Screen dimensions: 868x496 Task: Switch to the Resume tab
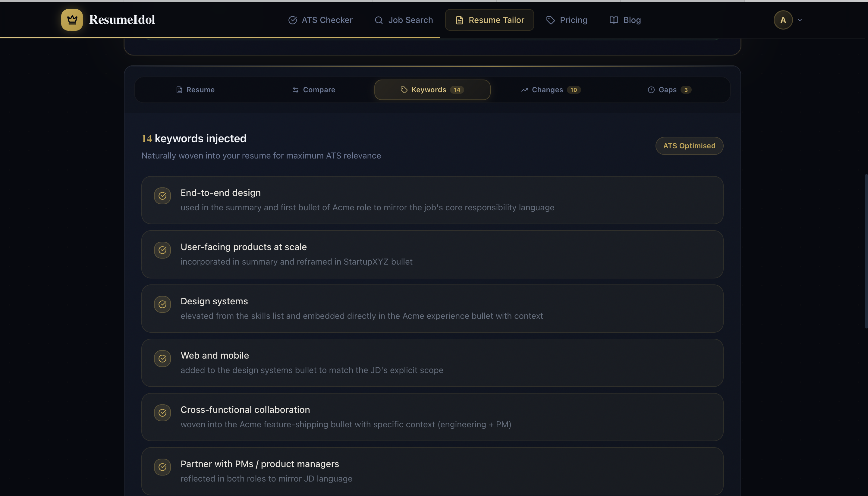pos(195,90)
